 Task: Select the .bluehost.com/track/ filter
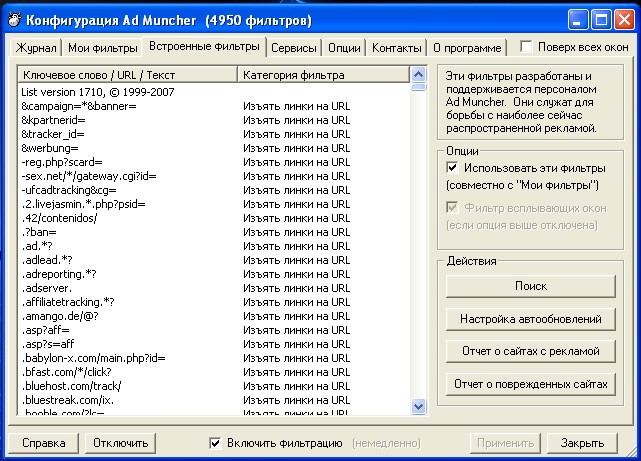tap(214, 386)
